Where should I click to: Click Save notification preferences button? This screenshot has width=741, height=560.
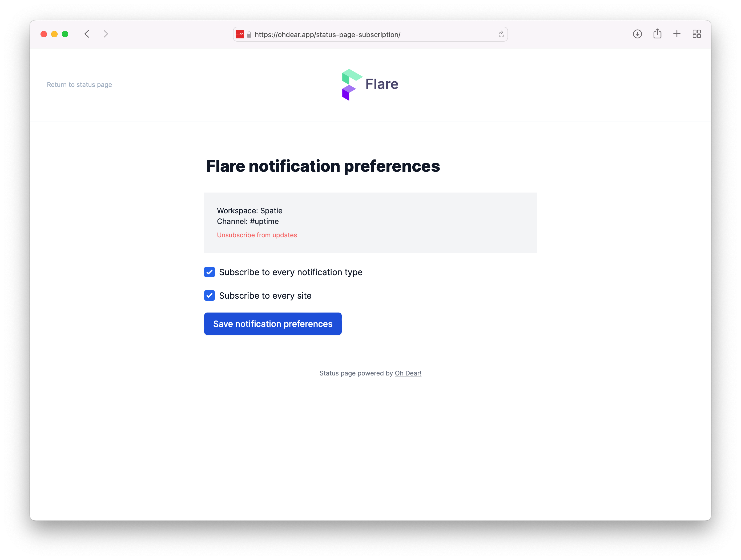(x=273, y=324)
